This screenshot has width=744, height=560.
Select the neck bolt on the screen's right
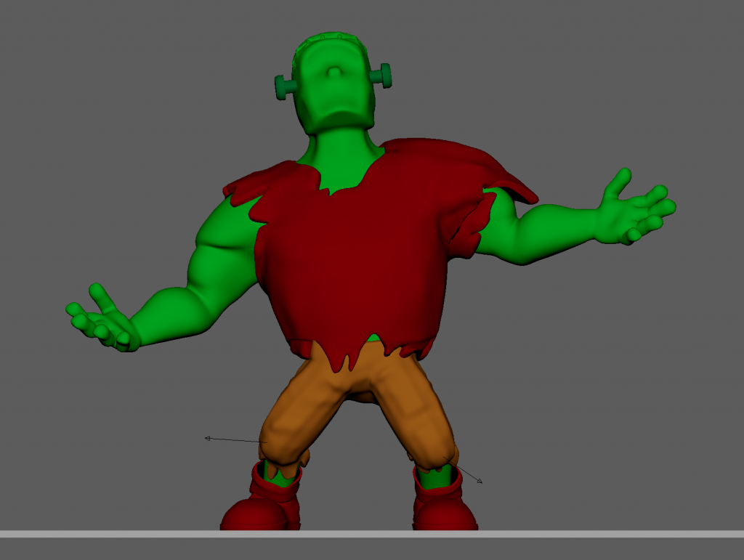(381, 75)
